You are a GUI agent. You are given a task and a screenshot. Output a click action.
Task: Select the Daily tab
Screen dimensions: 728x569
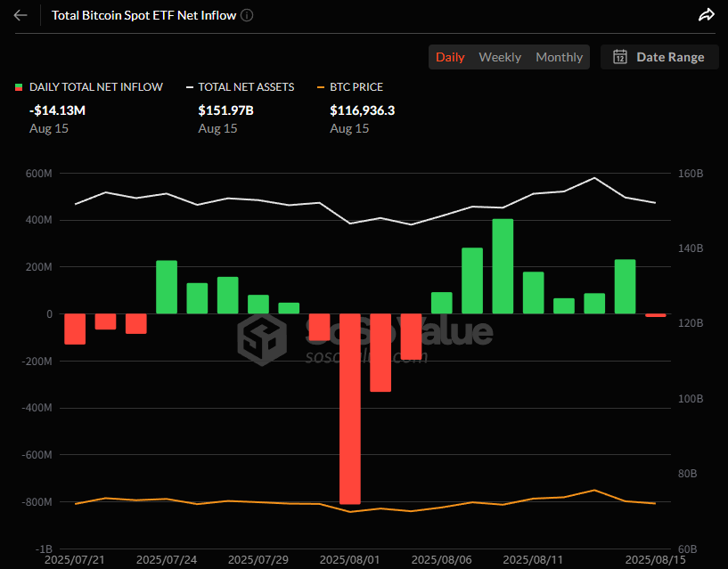tap(450, 57)
